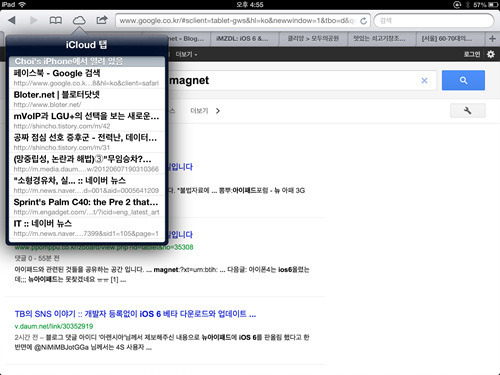Open 페이스북 - Google 검색 iCloud tab
This screenshot has width=500, height=375.
[x=87, y=78]
